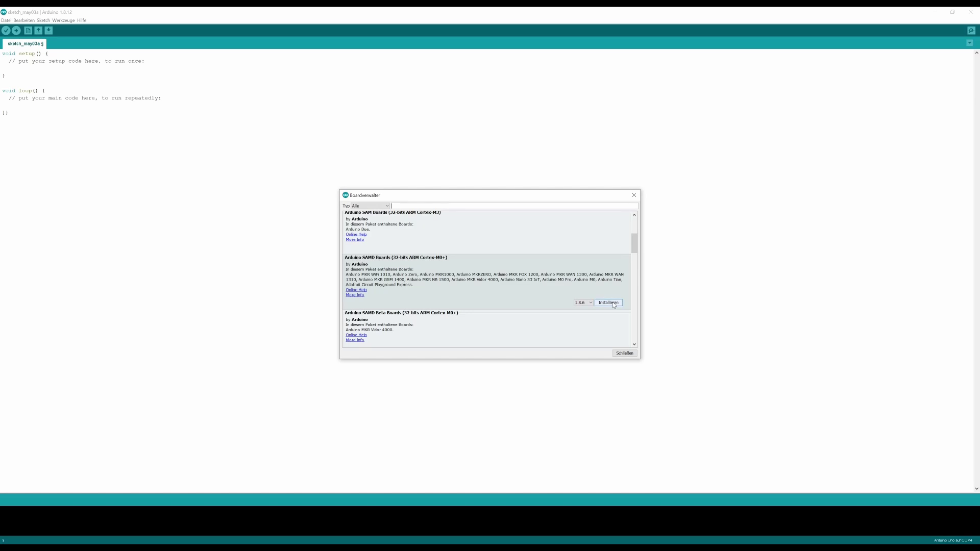Restore the Arduino main window
980x551 pixels.
coord(952,12)
